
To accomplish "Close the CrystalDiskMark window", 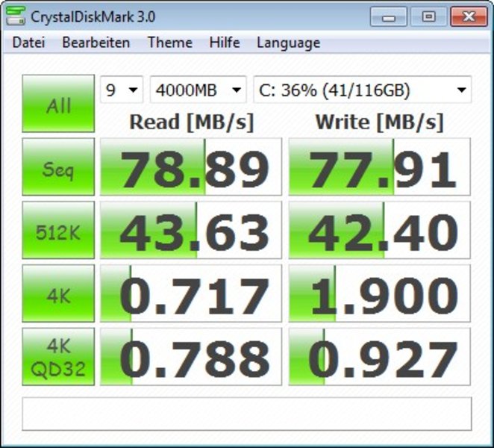I will click(x=469, y=16).
